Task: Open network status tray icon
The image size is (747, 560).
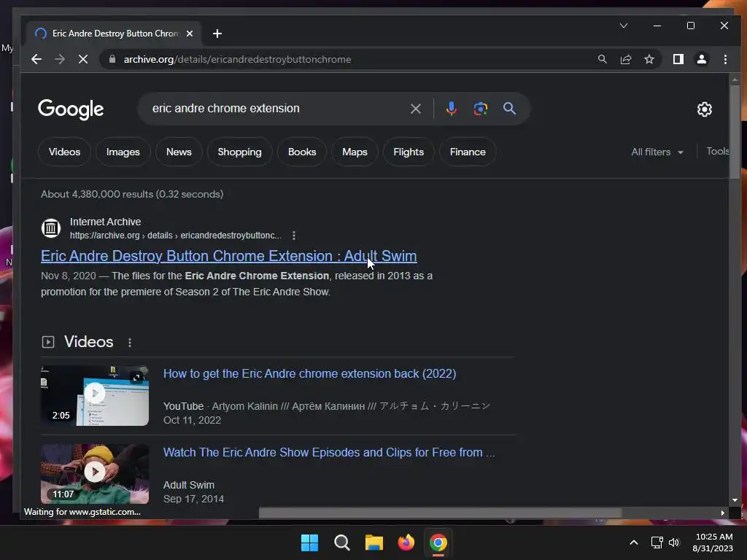Action: pyautogui.click(x=657, y=542)
